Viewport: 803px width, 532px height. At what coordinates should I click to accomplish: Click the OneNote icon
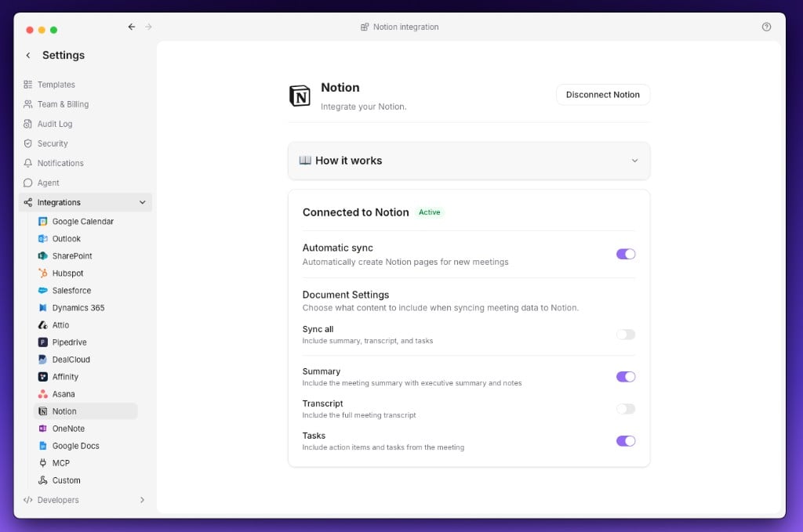[43, 428]
